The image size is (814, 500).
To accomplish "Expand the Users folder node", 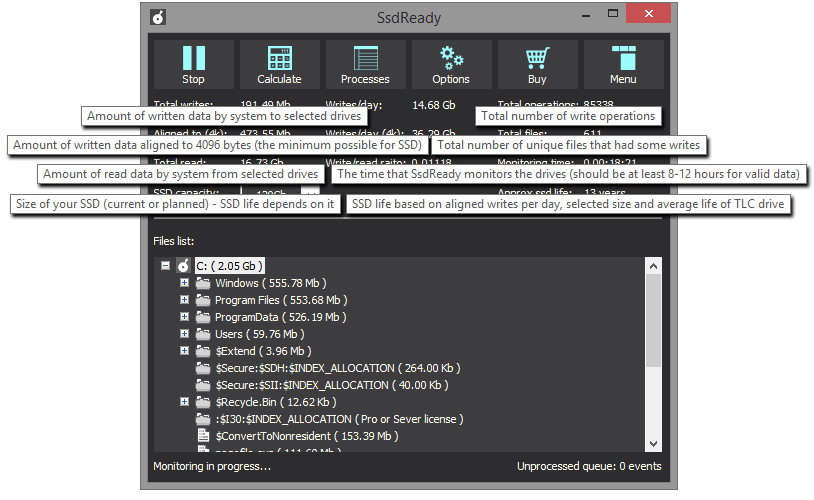I will pos(185,334).
